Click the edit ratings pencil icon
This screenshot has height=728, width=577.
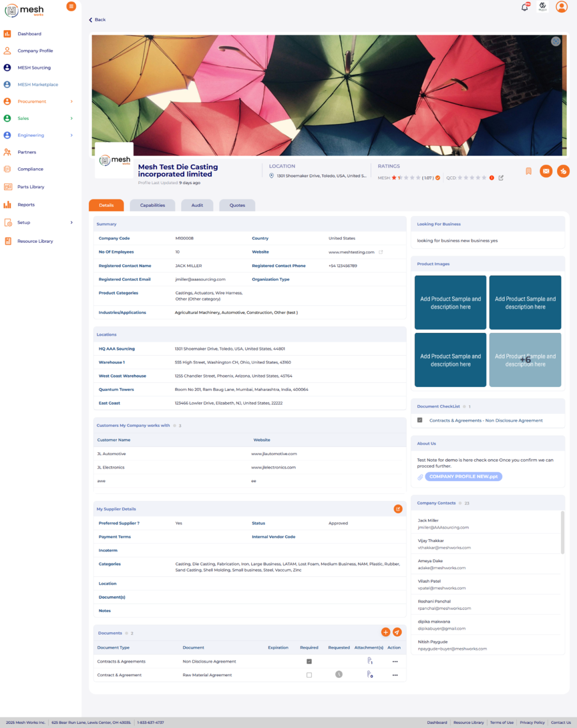(x=501, y=178)
